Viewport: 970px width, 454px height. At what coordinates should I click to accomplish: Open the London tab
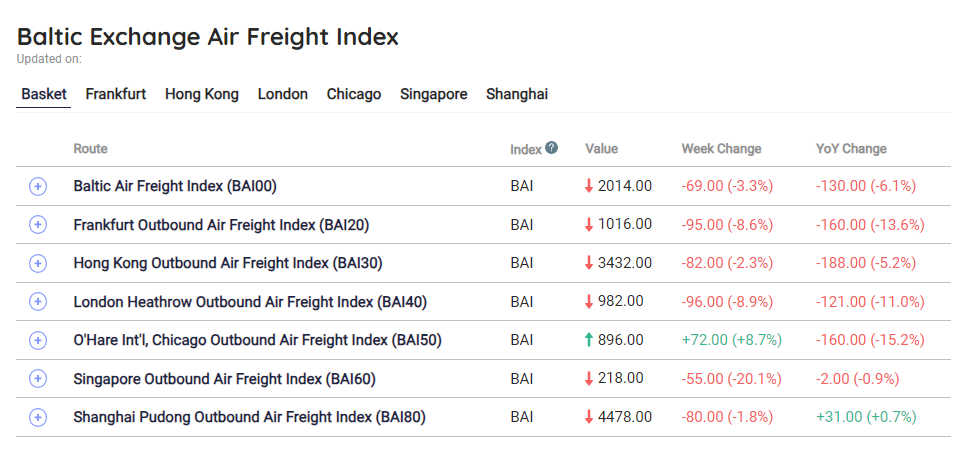[283, 94]
